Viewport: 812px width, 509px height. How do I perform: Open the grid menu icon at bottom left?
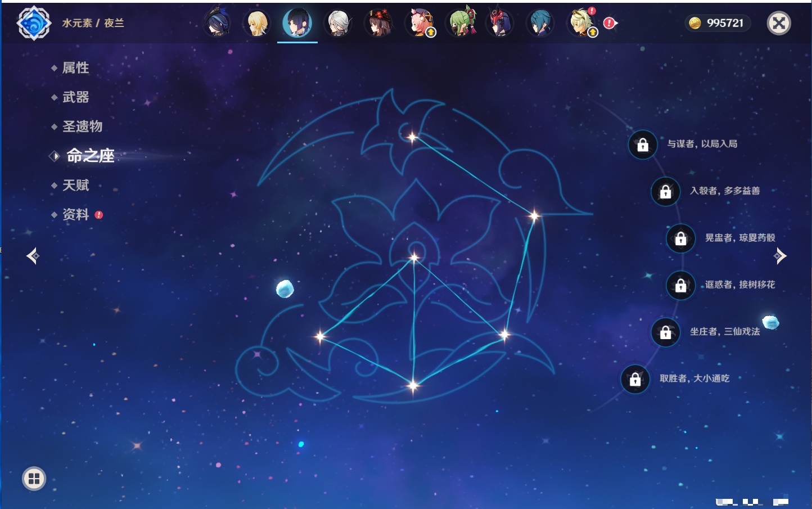[x=34, y=479]
